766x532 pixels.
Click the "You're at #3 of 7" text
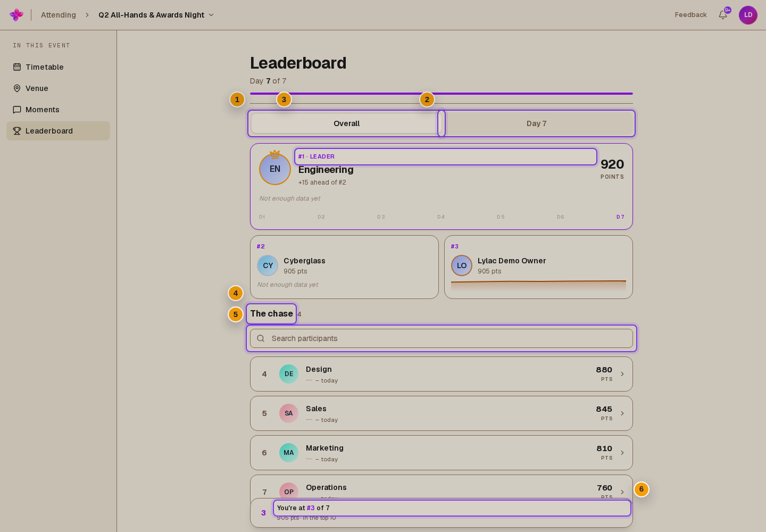(303, 508)
